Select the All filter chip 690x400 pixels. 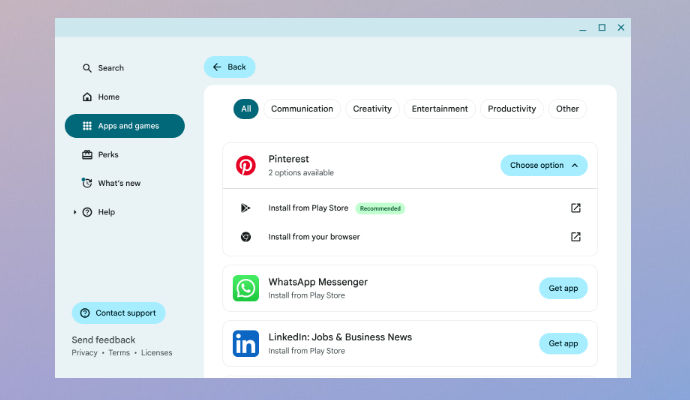246,109
